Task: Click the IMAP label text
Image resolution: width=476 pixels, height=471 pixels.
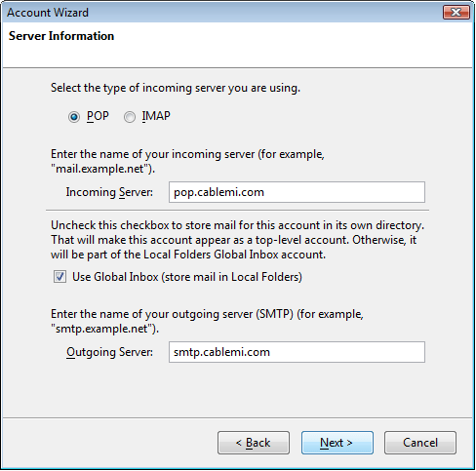Action: [x=156, y=116]
